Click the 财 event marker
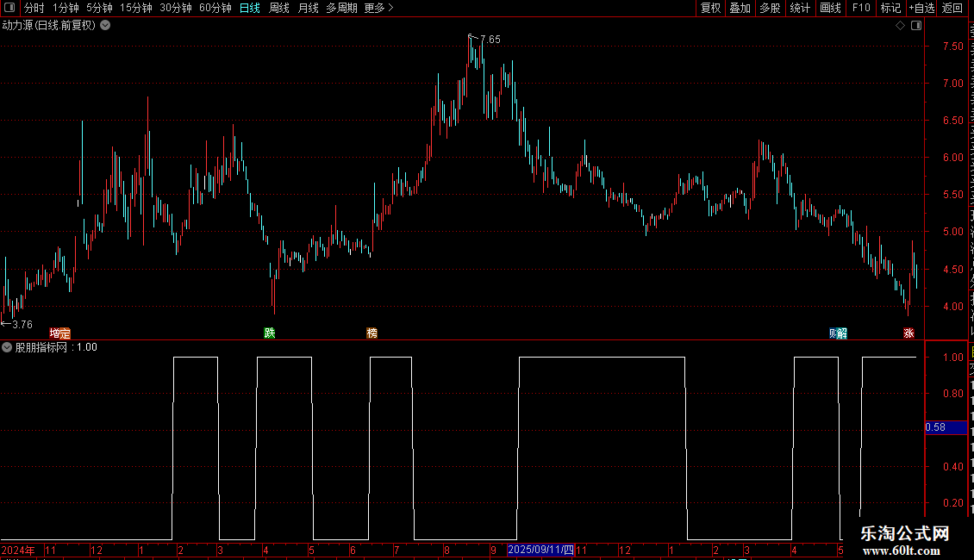974x560 pixels. point(833,333)
